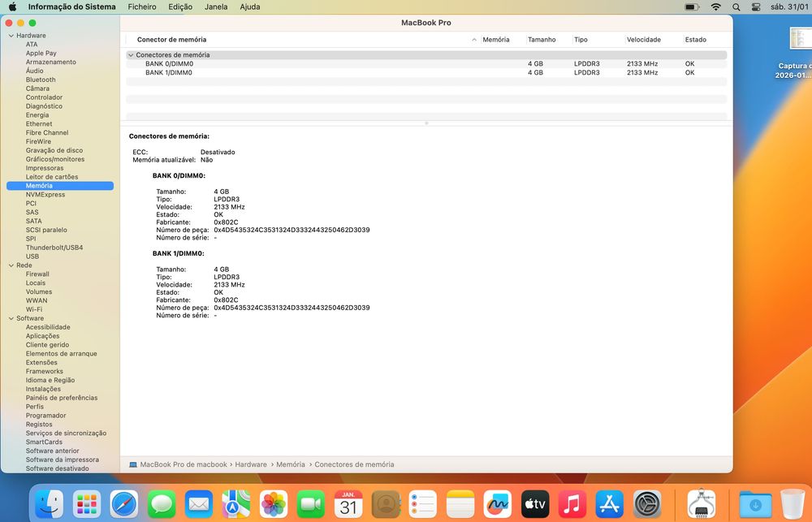The image size is (812, 522).
Task: Collapse the Rede section in sidebar
Action: tap(11, 265)
